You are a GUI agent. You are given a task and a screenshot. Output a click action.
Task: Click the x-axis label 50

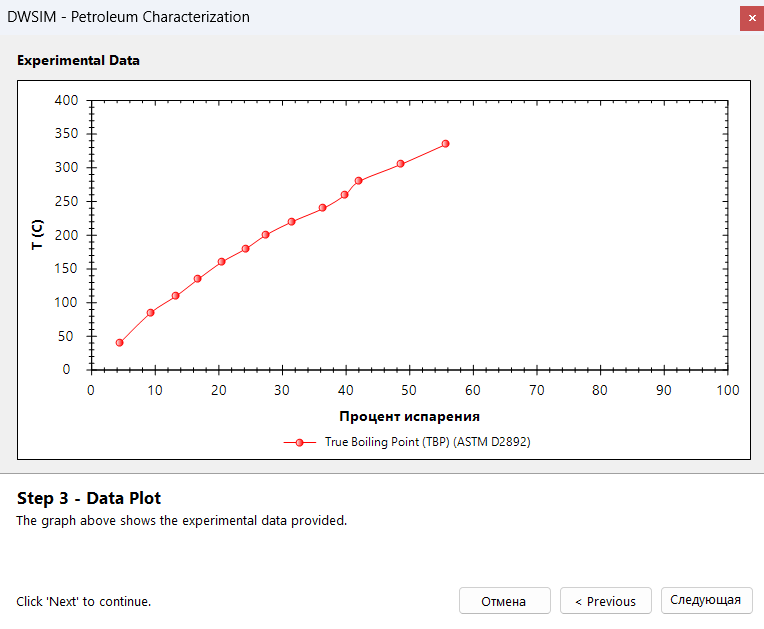[x=409, y=390]
